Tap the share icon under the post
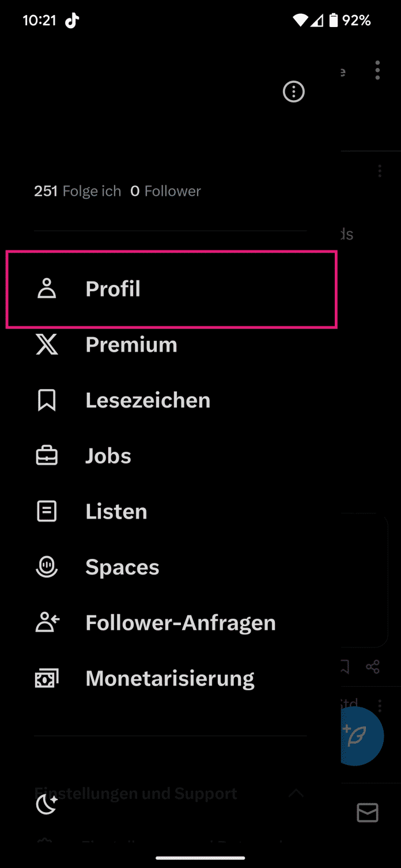This screenshot has width=401, height=868. click(x=373, y=667)
